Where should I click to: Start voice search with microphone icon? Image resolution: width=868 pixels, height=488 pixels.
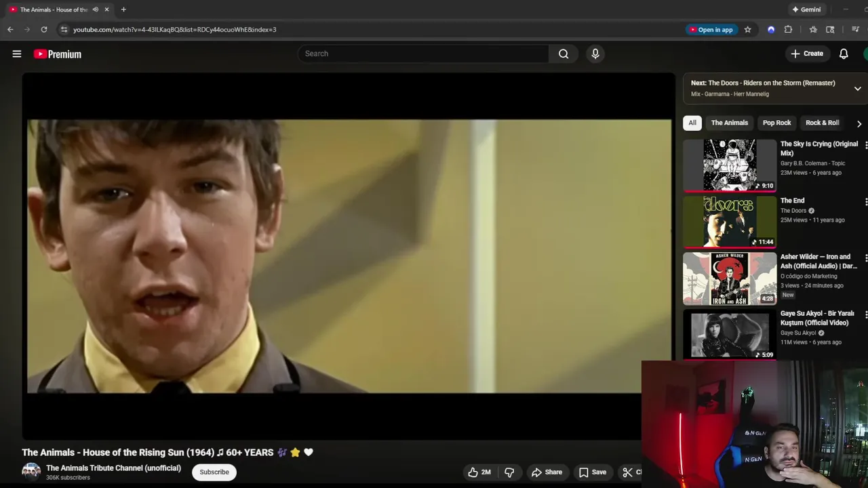(595, 54)
